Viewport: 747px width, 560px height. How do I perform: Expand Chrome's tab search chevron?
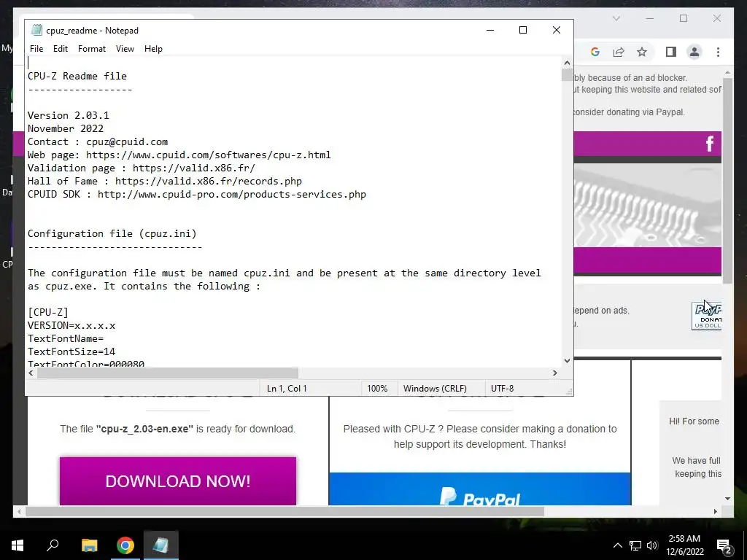(x=616, y=18)
